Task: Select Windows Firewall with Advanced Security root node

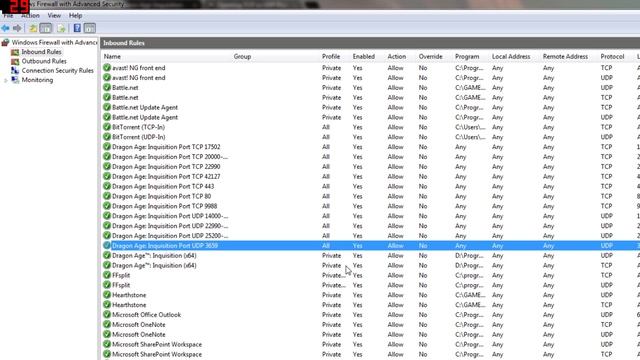Action: coord(54,42)
